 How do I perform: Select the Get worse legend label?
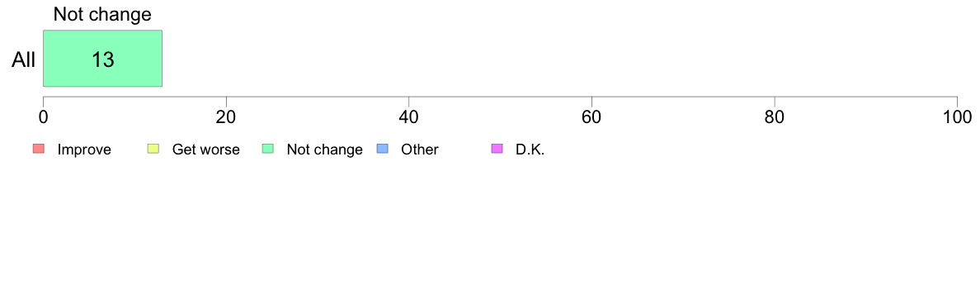point(205,150)
